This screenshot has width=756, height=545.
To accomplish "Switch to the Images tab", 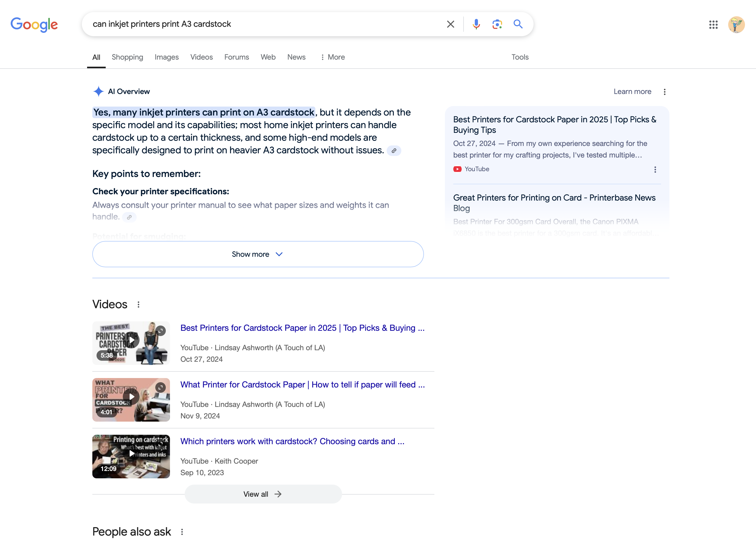I will tap(166, 57).
